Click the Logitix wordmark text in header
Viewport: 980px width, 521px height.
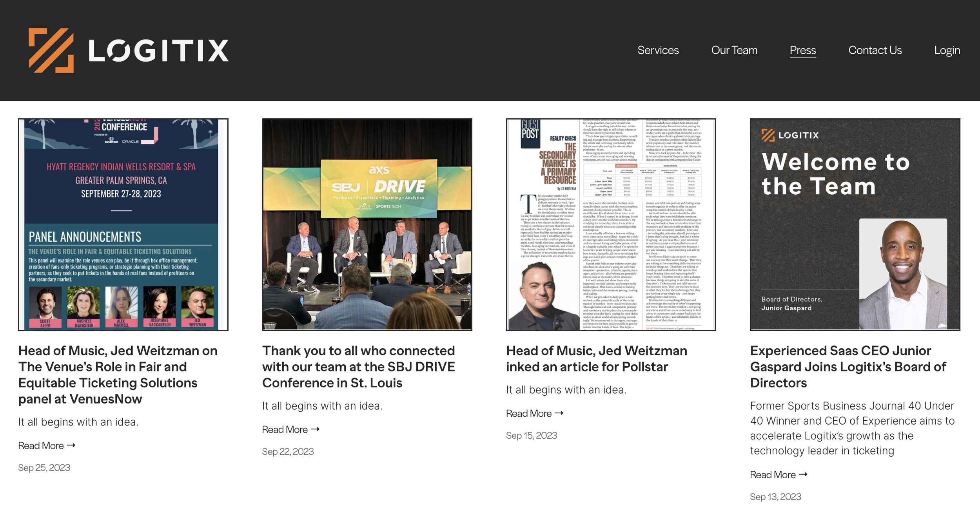pos(158,51)
